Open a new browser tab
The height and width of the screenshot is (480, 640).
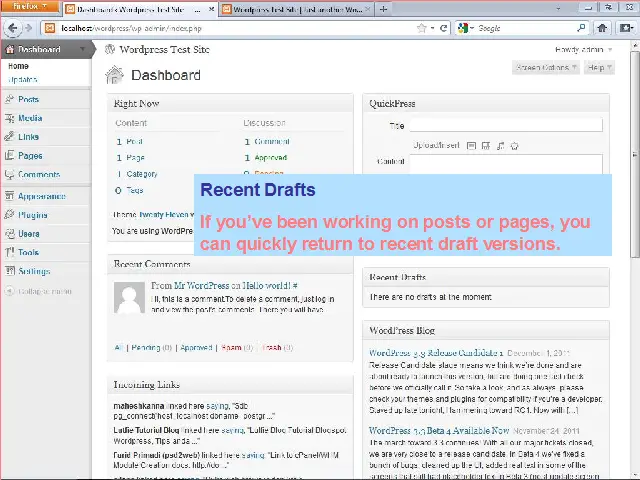383,9
